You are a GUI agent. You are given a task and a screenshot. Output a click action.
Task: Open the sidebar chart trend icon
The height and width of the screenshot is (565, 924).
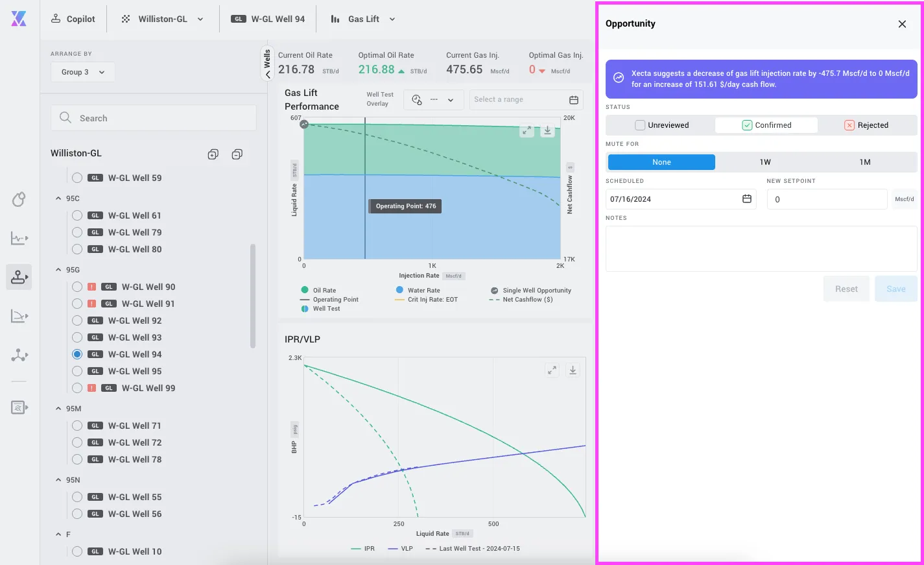pyautogui.click(x=19, y=238)
